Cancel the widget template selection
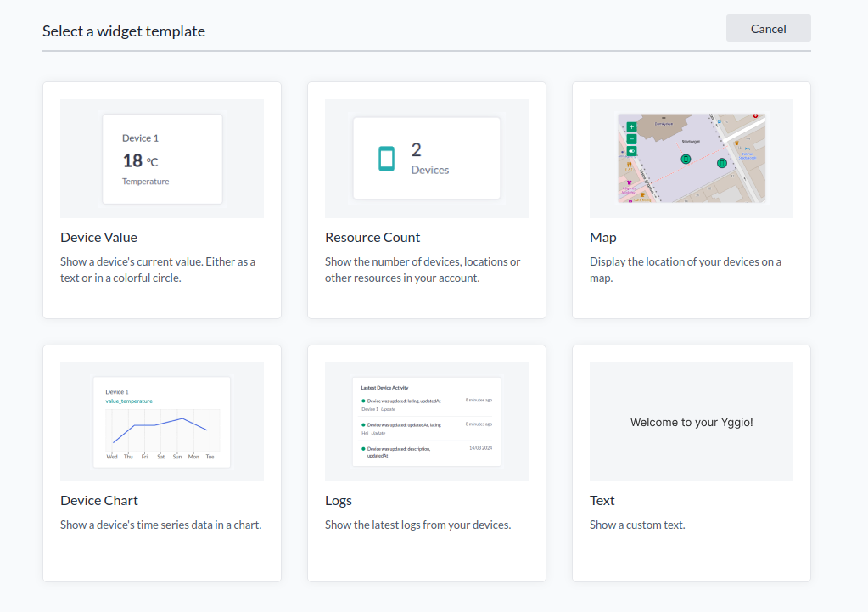Viewport: 868px width, 612px height. click(769, 28)
